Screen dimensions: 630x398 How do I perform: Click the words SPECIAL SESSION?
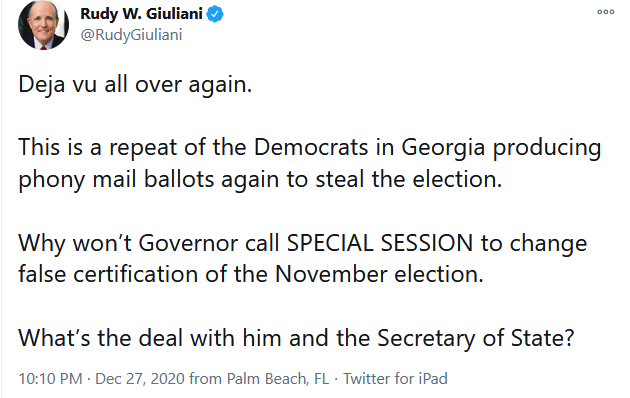[380, 243]
